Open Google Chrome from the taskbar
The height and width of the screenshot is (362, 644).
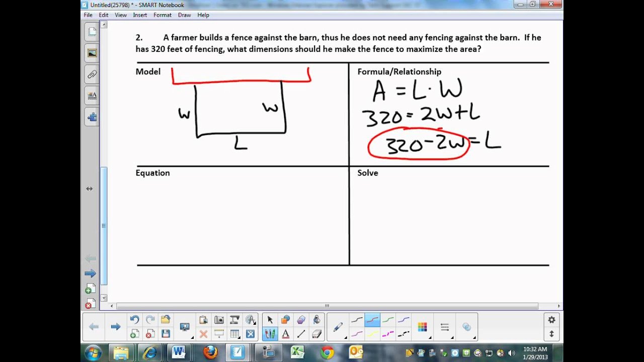pyautogui.click(x=327, y=352)
